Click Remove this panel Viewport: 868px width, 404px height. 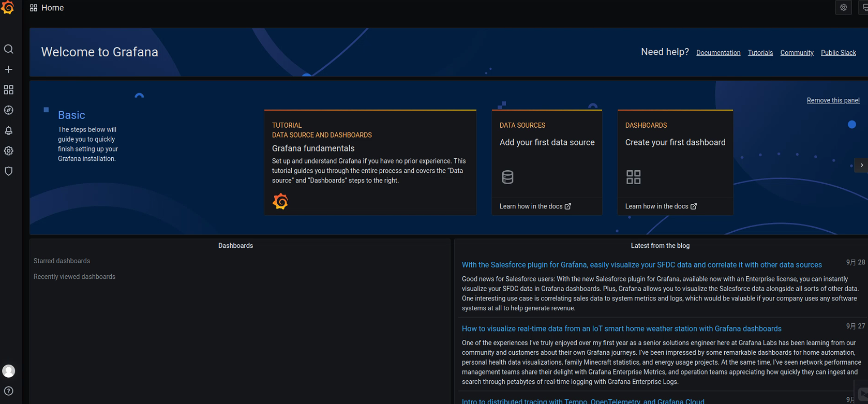(x=833, y=100)
